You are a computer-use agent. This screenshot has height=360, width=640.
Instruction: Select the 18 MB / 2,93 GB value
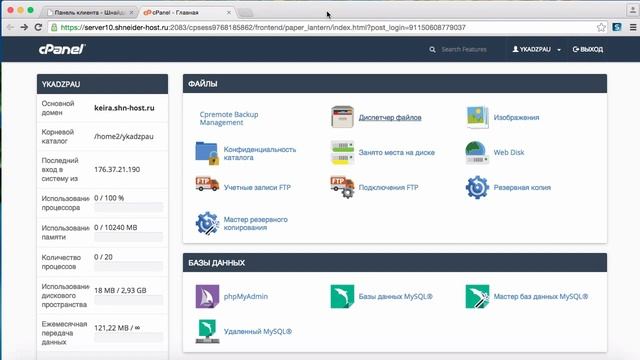pos(120,291)
